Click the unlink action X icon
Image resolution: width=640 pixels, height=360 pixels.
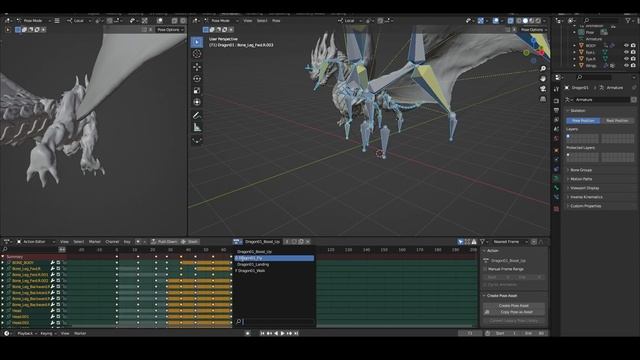tap(308, 242)
